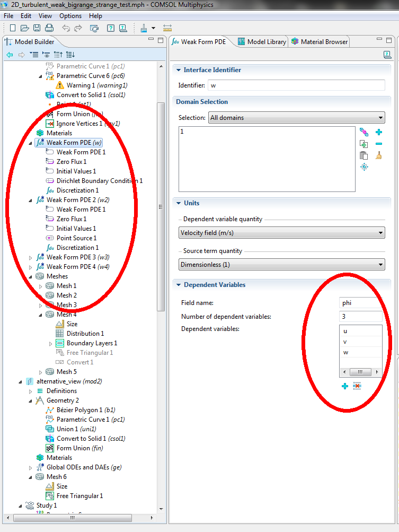Click the Identifier text field
This screenshot has height=532, width=399.
pos(296,85)
